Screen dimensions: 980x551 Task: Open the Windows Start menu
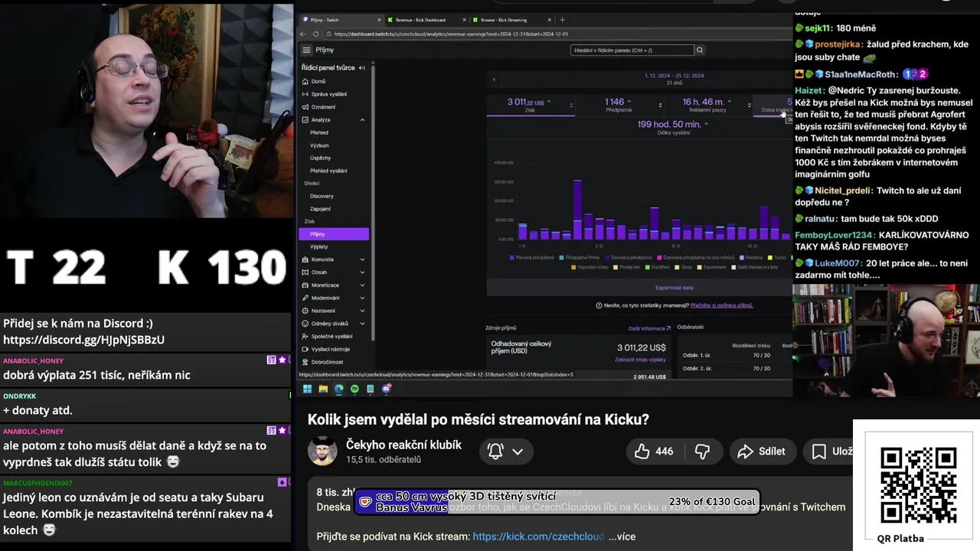pos(307,389)
